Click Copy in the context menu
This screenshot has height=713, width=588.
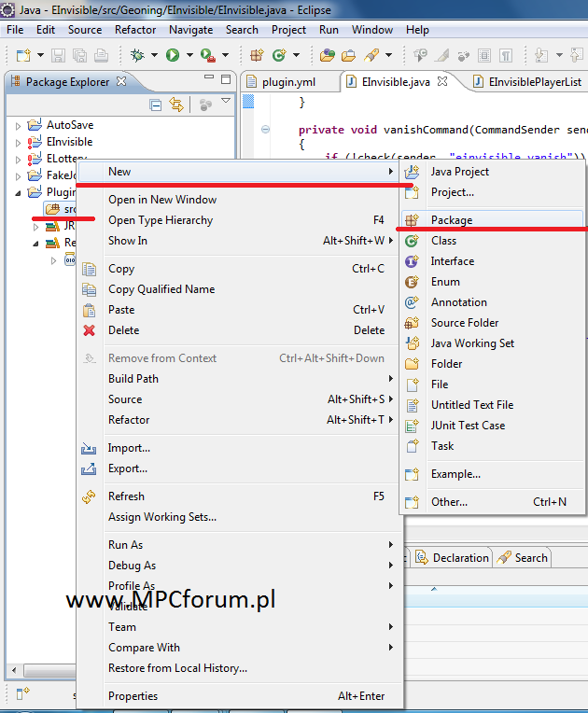[x=240, y=269]
